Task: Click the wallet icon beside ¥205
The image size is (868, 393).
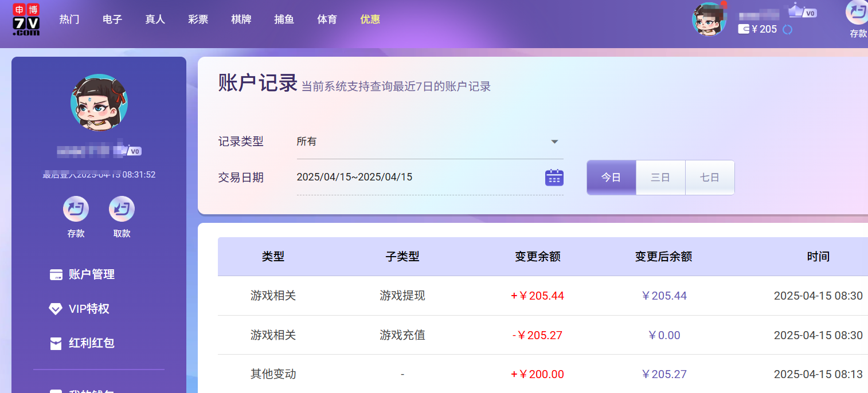Action: click(744, 29)
